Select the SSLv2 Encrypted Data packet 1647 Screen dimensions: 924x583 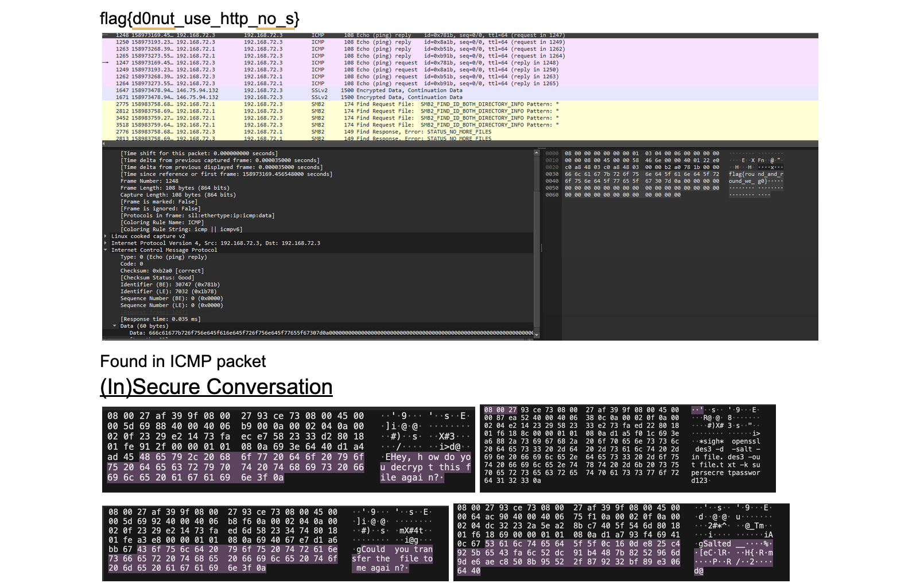(x=460, y=90)
